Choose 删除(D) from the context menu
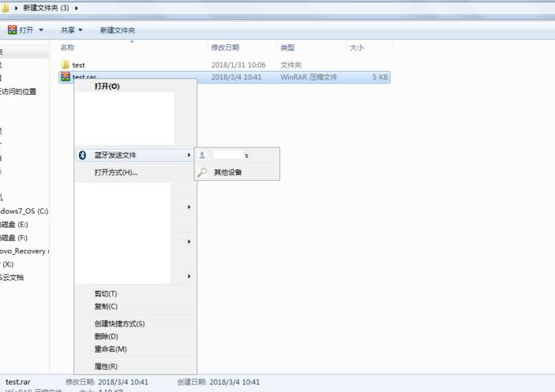Screen dimensions: 555x392 106,336
